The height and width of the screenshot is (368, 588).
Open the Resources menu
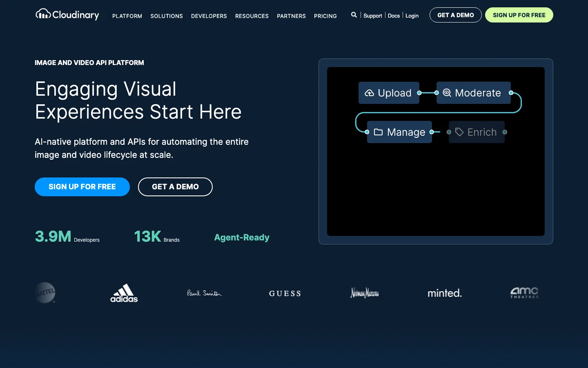point(252,16)
